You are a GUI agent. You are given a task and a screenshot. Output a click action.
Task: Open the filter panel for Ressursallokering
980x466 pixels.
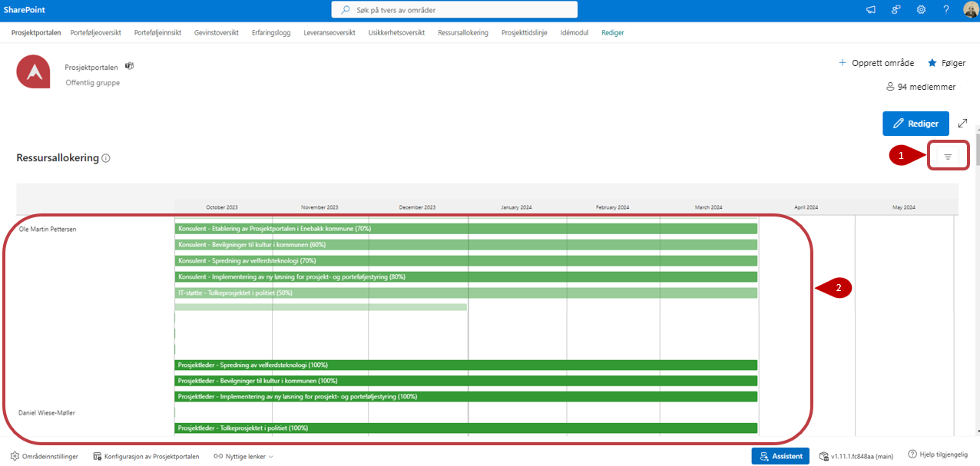tap(947, 157)
